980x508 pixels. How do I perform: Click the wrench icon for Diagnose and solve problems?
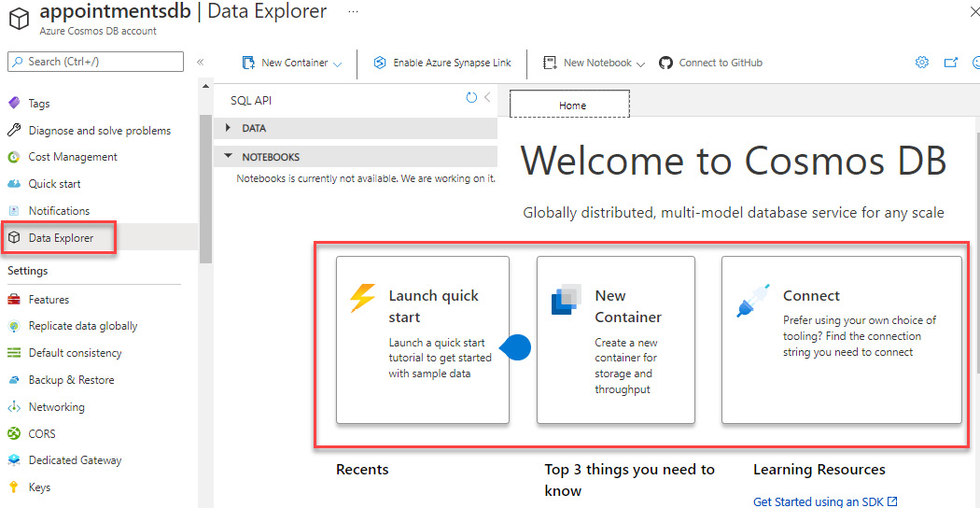click(x=14, y=130)
